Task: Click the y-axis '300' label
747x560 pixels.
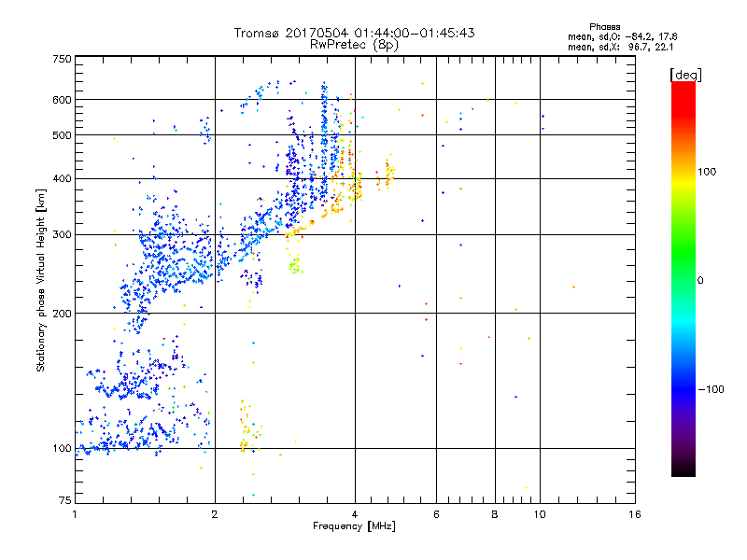Action: 63,234
